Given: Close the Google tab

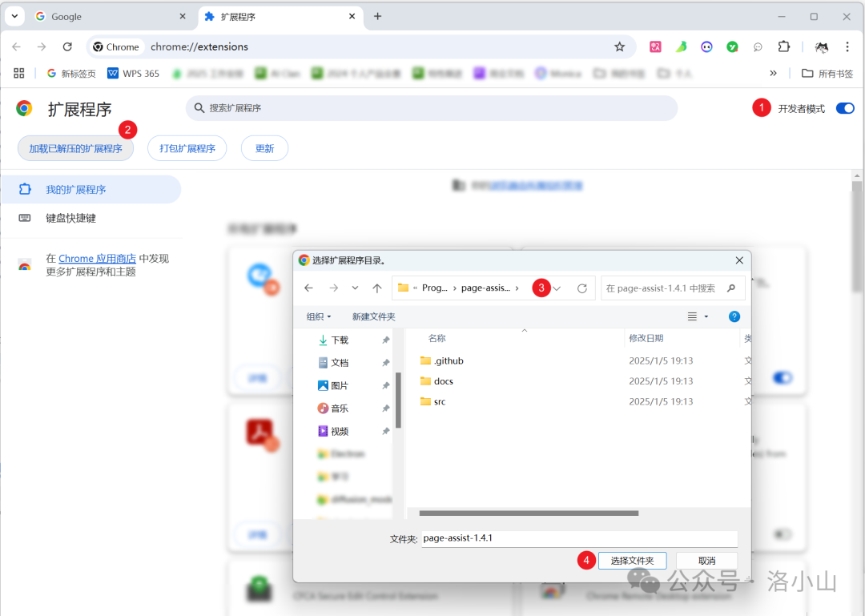Looking at the screenshot, I should [x=183, y=17].
